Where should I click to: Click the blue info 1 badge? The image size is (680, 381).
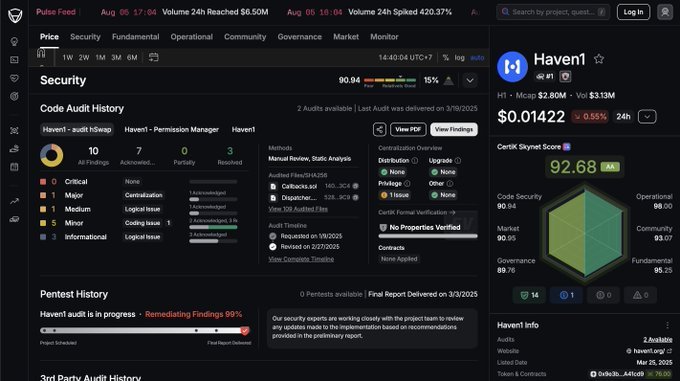click(x=566, y=295)
